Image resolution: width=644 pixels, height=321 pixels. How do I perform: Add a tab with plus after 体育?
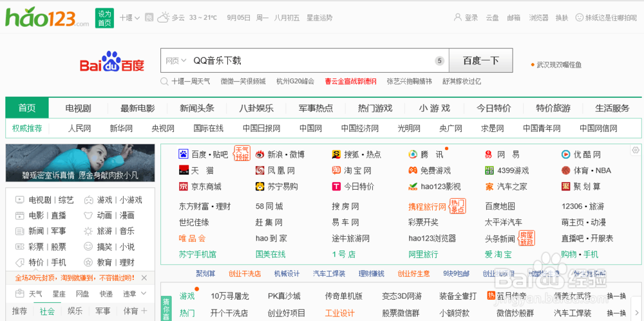(x=144, y=311)
